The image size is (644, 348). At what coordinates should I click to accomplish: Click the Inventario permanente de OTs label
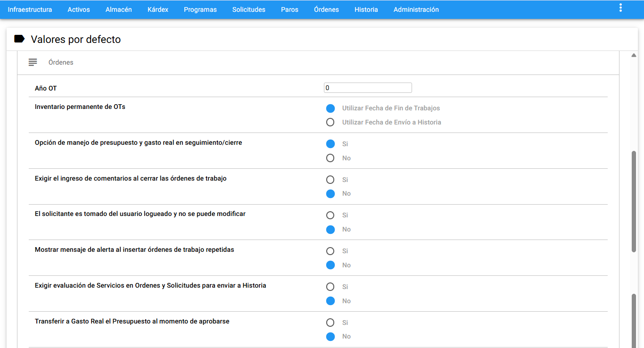click(80, 107)
